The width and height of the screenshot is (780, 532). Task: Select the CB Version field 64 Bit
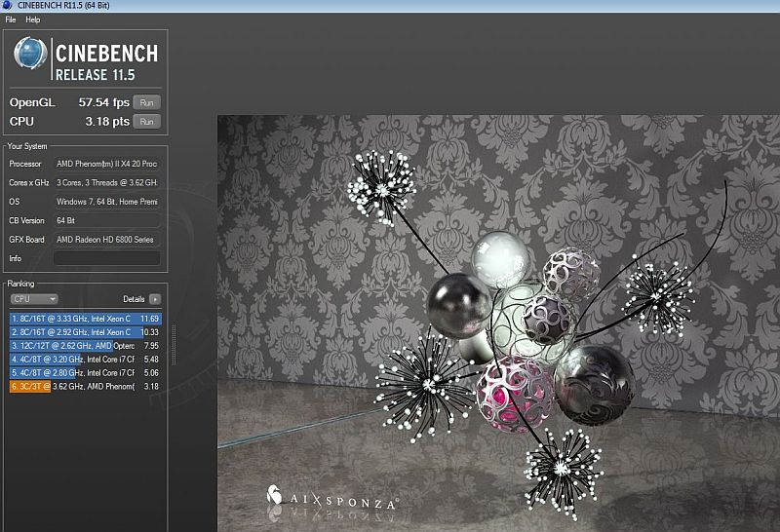point(107,220)
